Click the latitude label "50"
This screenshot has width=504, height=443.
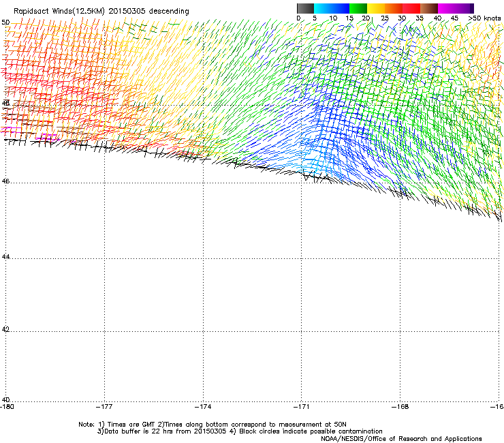click(5, 22)
